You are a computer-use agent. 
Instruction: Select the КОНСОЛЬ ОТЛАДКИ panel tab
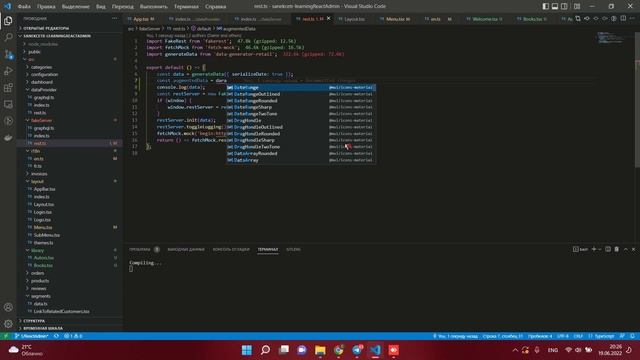[231, 249]
